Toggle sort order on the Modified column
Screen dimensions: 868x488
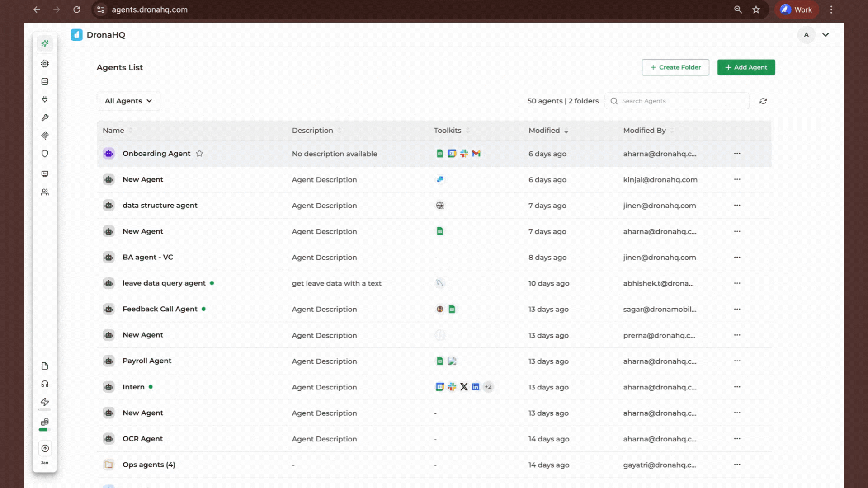567,131
